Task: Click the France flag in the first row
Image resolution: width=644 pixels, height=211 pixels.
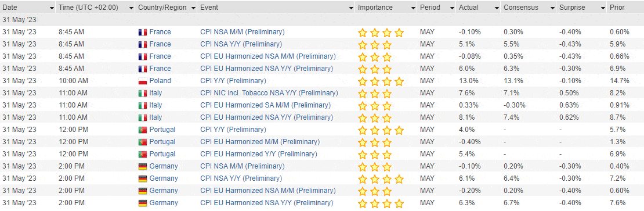Action: coord(143,32)
